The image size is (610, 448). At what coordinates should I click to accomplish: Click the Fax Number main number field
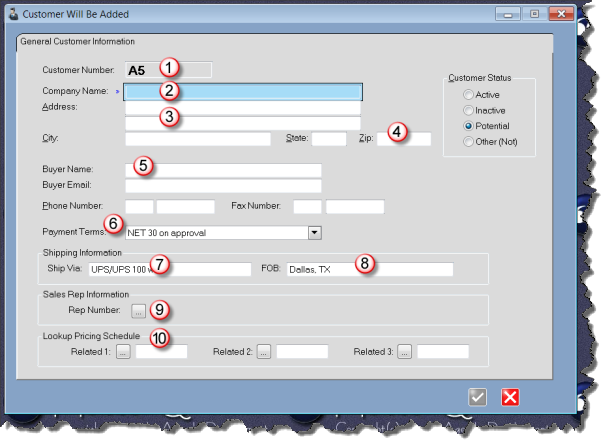point(355,206)
